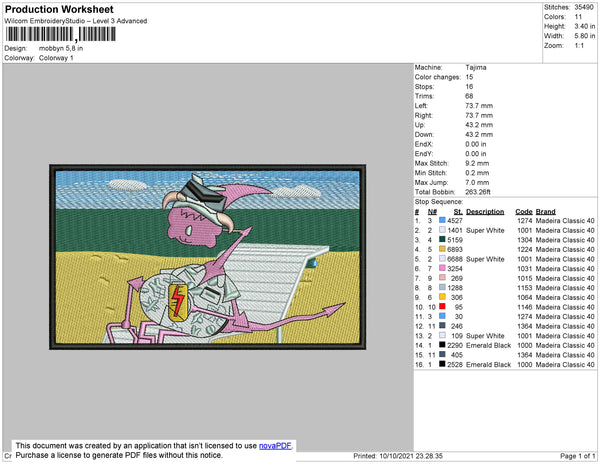
Task: Pick yellow swatch in stop row 9
Action: coord(442,297)
